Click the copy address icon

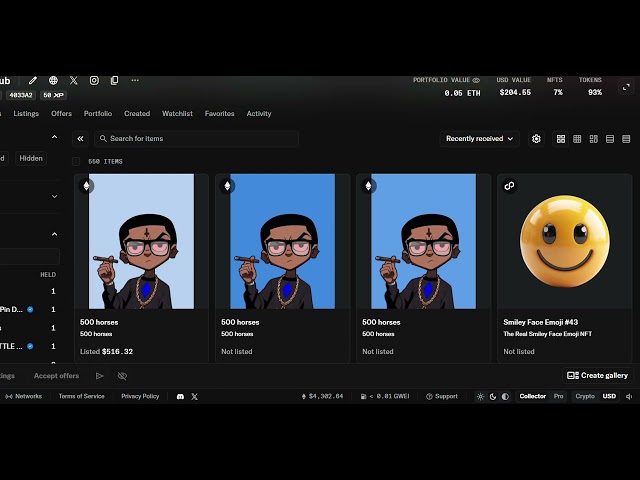tap(114, 80)
